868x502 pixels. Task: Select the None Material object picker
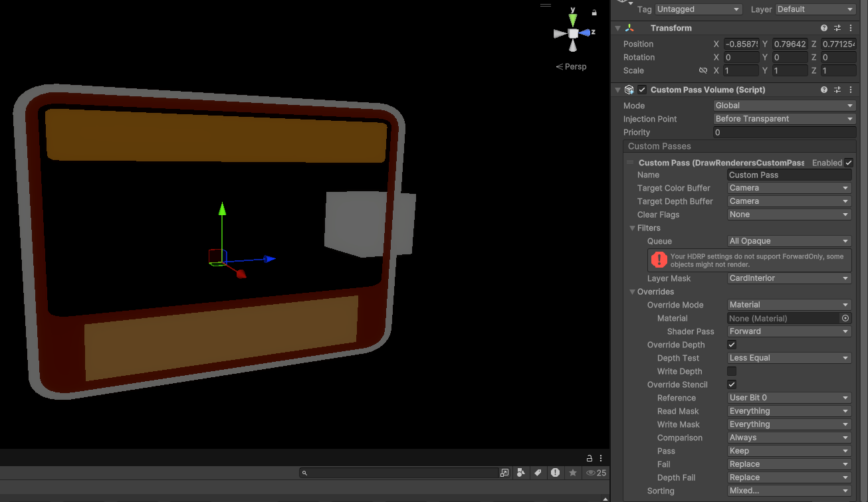845,318
